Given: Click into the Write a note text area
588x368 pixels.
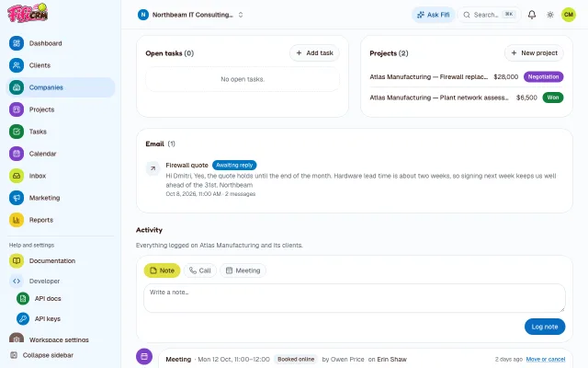Looking at the screenshot, I should pyautogui.click(x=355, y=298).
